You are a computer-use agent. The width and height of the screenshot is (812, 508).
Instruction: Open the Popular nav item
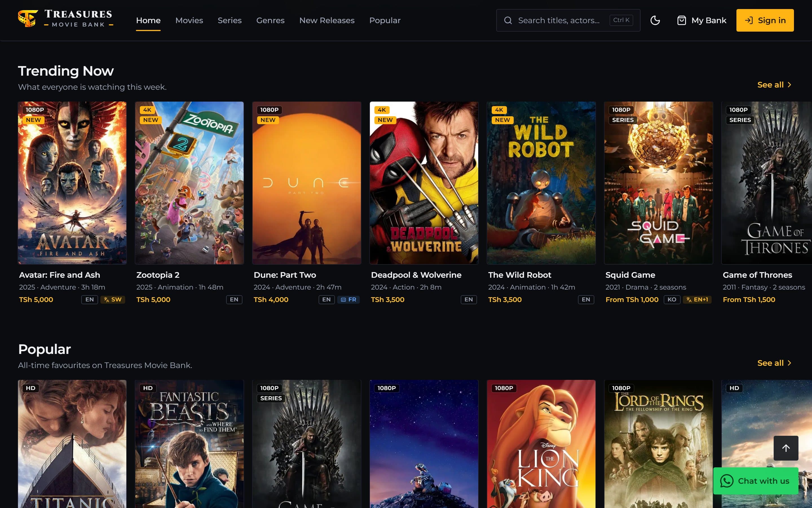(385, 21)
